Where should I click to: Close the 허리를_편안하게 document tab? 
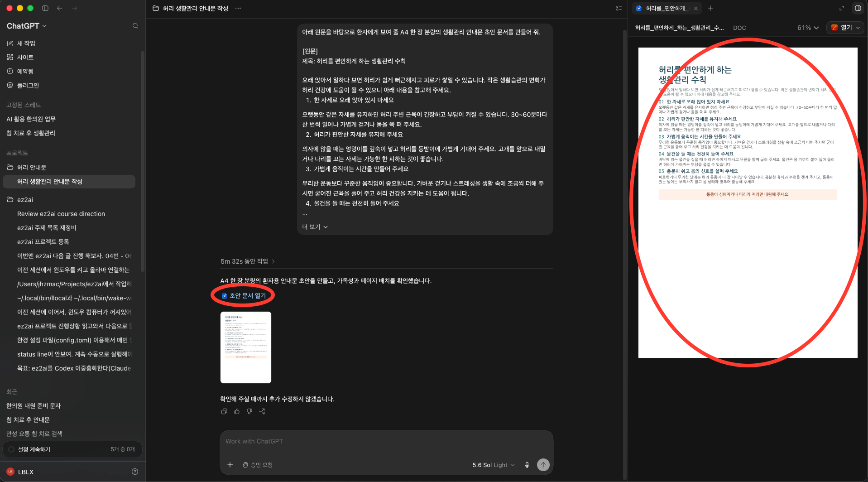(696, 8)
